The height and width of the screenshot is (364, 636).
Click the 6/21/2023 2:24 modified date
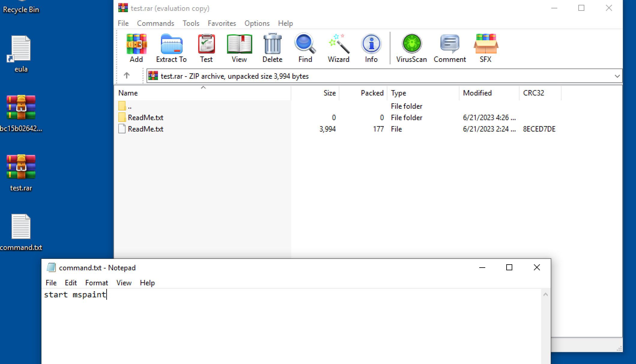click(x=489, y=129)
